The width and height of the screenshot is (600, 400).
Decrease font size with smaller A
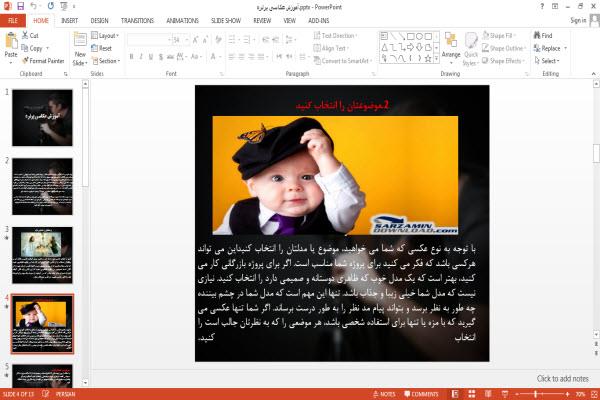pos(205,40)
